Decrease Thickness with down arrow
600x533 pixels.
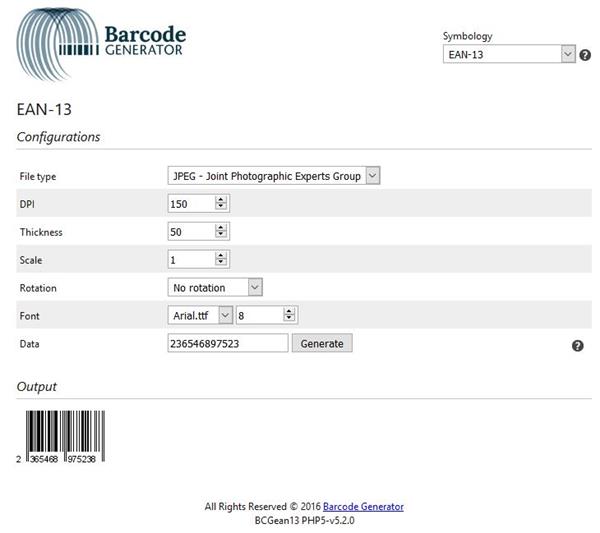[221, 234]
